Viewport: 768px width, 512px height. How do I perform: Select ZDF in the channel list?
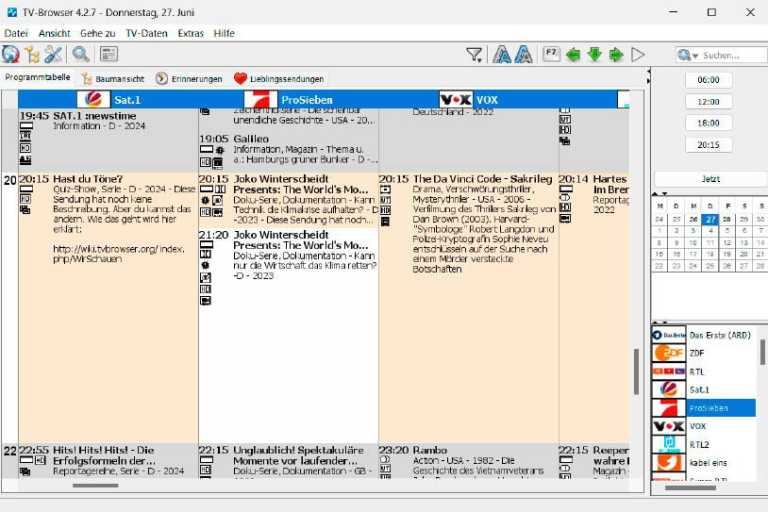[x=703, y=353]
